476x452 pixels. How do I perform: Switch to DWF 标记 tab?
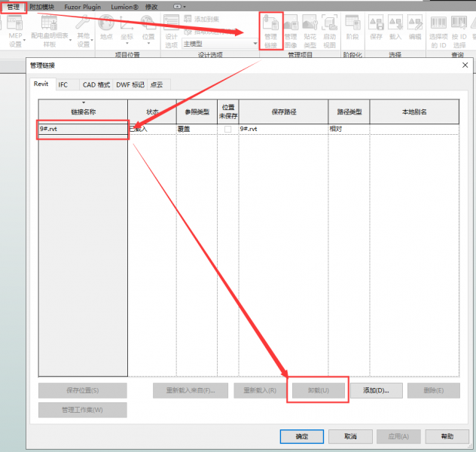pyautogui.click(x=130, y=84)
